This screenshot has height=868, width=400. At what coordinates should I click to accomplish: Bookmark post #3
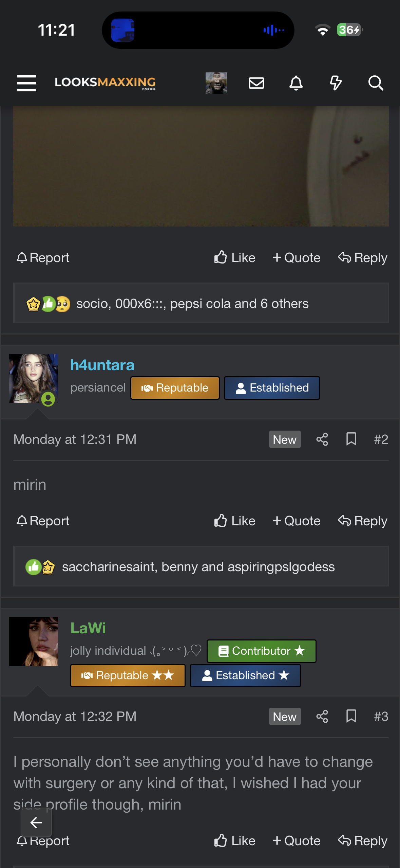coord(351,716)
